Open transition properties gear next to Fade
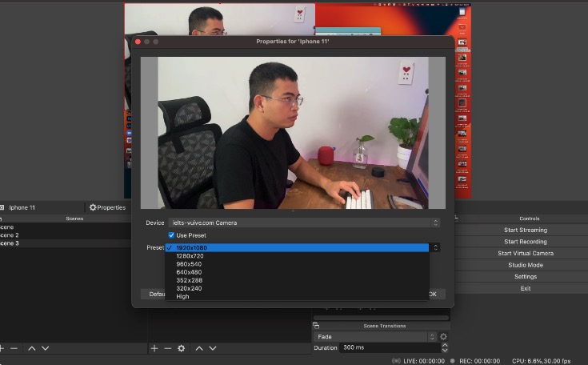 pos(444,336)
